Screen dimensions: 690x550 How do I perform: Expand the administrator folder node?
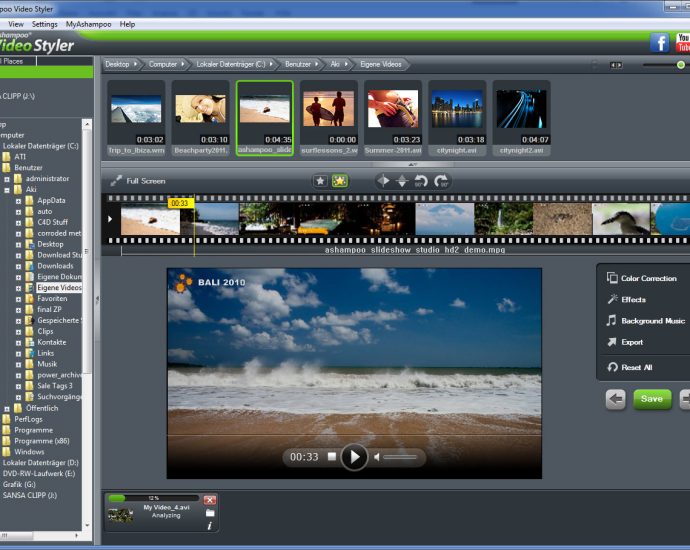click(x=7, y=179)
